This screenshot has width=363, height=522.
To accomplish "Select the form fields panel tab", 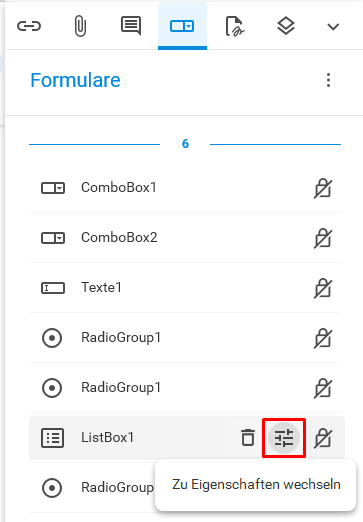I will [182, 26].
